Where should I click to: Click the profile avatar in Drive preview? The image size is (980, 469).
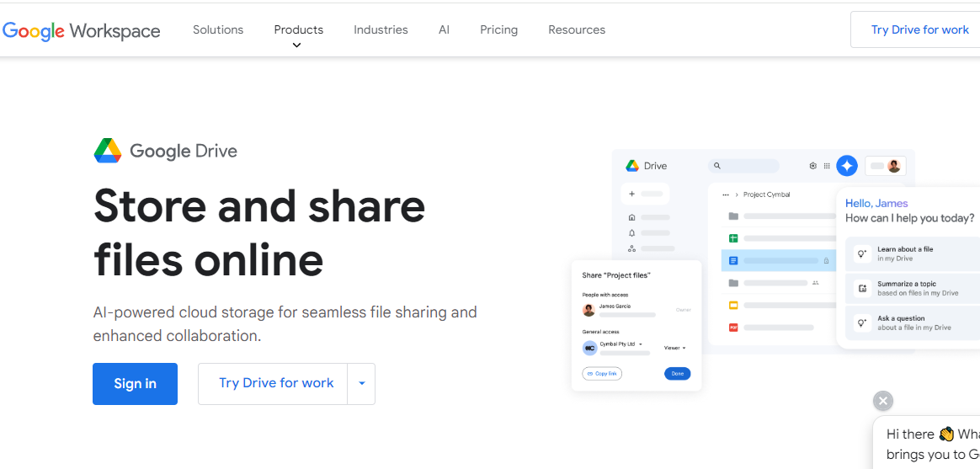pyautogui.click(x=894, y=166)
